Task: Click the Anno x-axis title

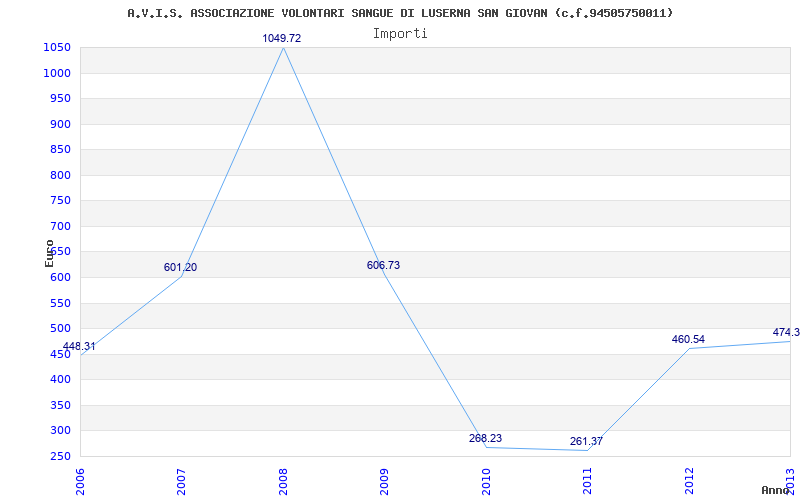Action: pos(776,490)
